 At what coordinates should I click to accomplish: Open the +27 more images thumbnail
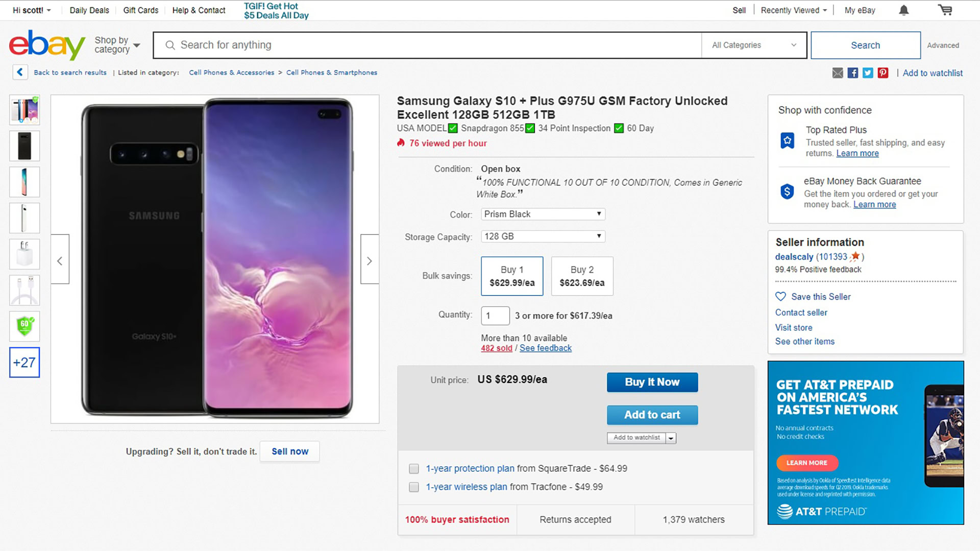[x=24, y=363]
